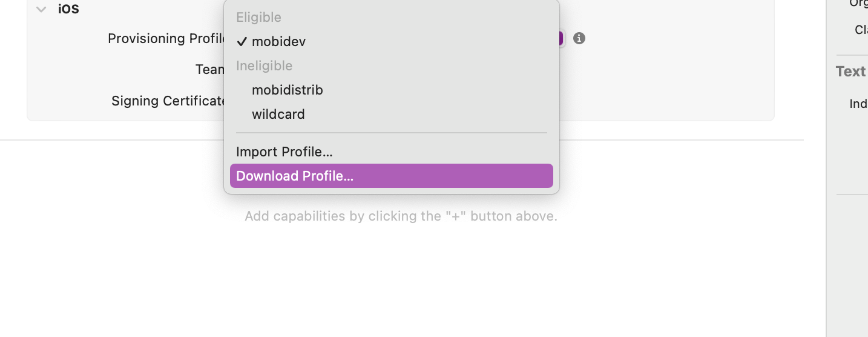Click the Text heading in inspector
Viewport: 868px width, 337px height.
850,72
